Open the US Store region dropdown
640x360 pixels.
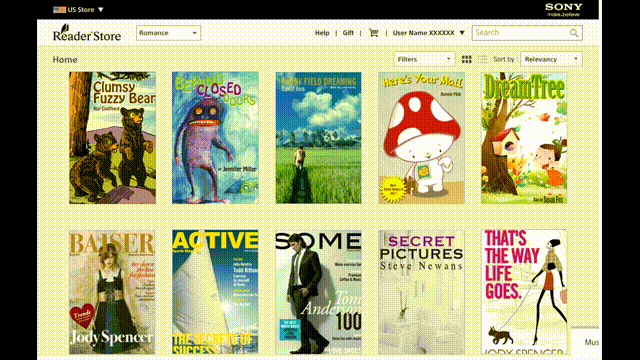tap(78, 9)
